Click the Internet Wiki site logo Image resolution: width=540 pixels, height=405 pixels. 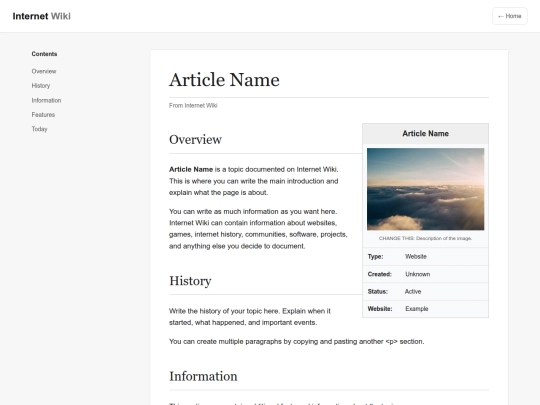(42, 16)
